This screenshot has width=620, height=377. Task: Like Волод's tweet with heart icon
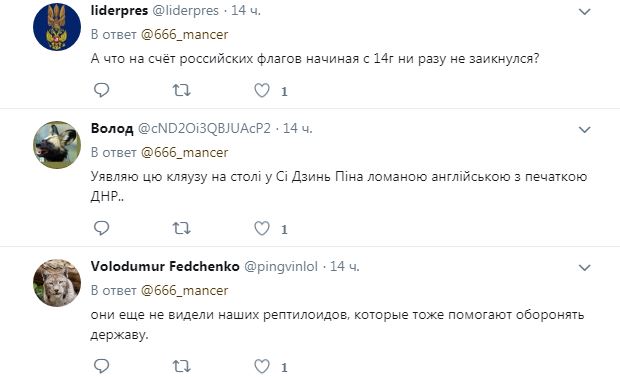pos(262,228)
